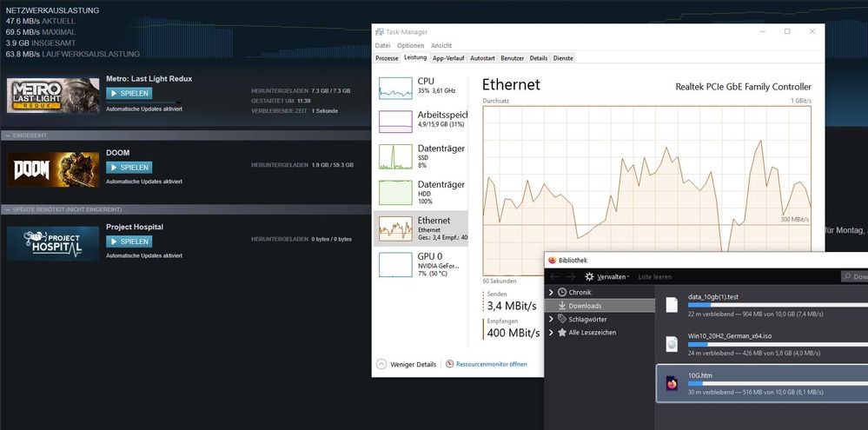Select the GPU 0 graph thumbnail

[395, 265]
